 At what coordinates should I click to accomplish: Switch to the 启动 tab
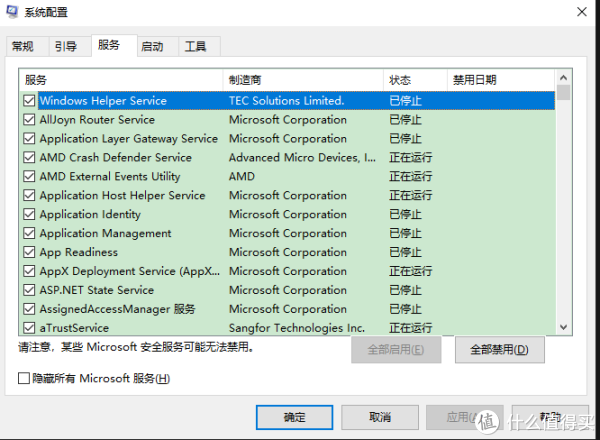pos(152,46)
